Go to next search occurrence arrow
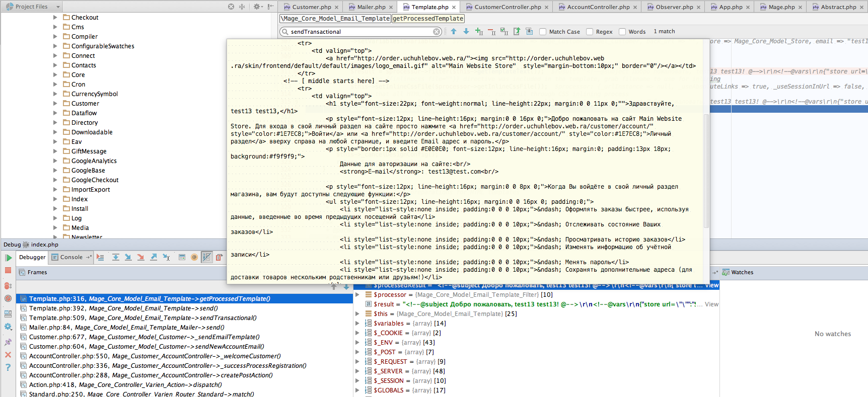Viewport: 868px width, 397px height. (466, 31)
